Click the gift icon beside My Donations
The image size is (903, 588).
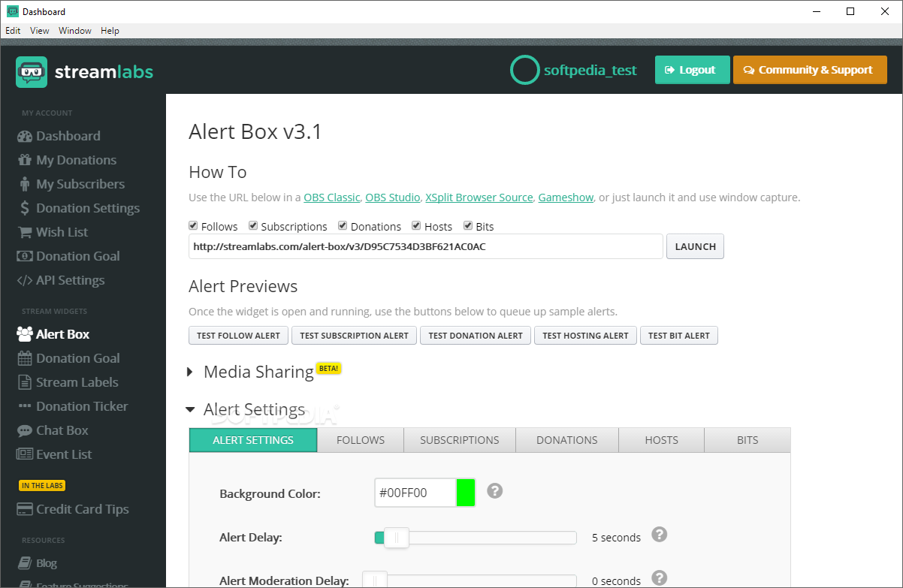tap(25, 160)
